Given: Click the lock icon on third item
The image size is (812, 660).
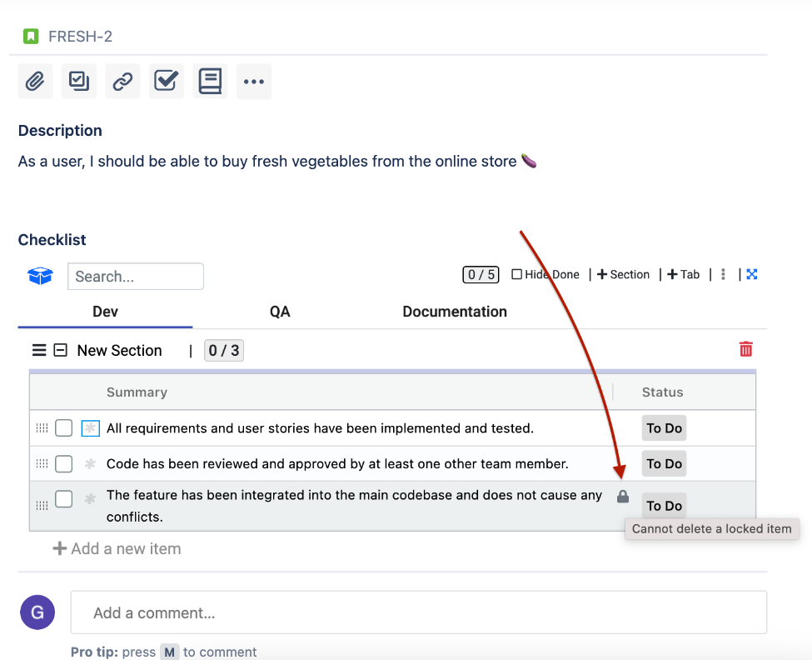Looking at the screenshot, I should coord(622,497).
